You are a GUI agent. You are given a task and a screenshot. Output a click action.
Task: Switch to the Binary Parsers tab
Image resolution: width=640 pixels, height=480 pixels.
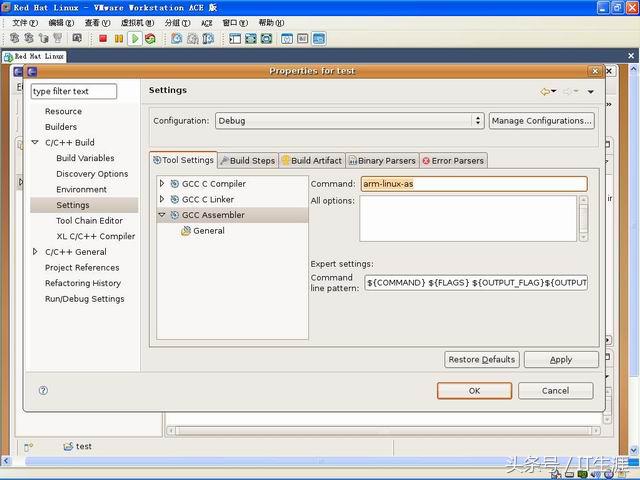(x=382, y=161)
